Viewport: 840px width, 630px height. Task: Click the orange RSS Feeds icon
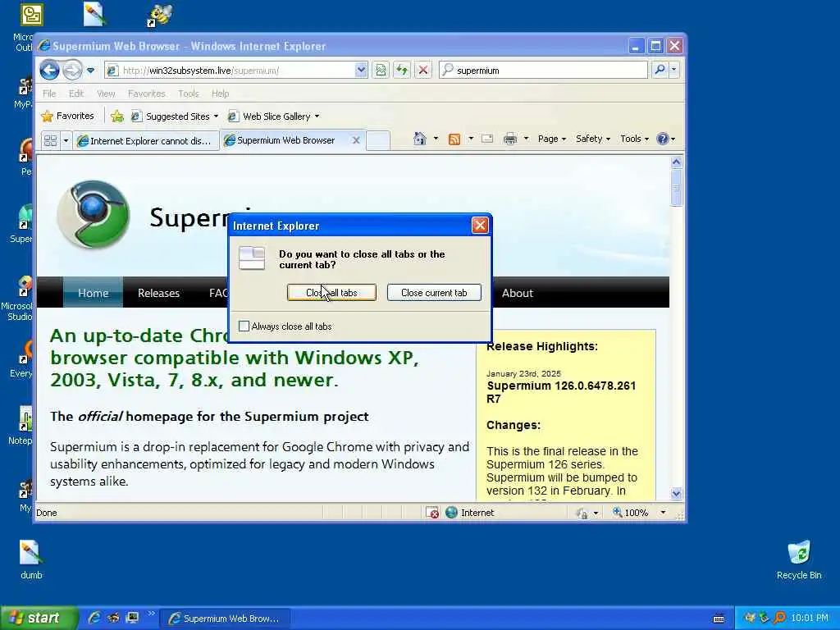point(454,139)
